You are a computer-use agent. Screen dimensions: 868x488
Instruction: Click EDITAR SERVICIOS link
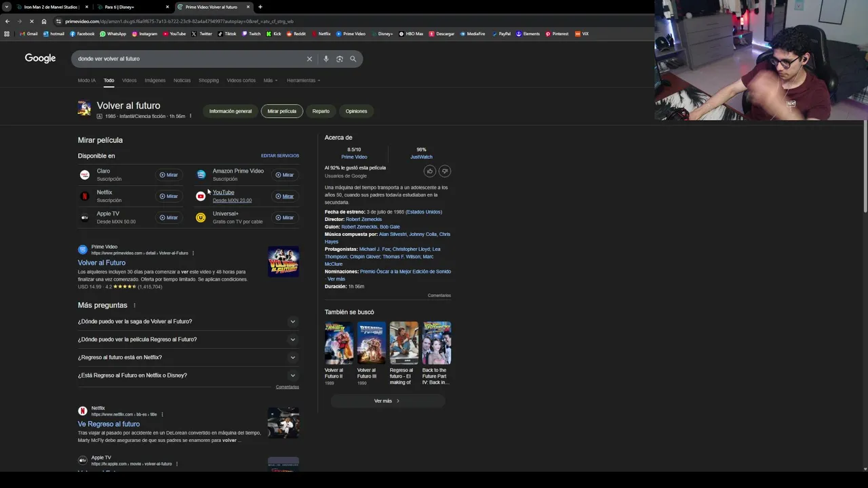tap(280, 156)
